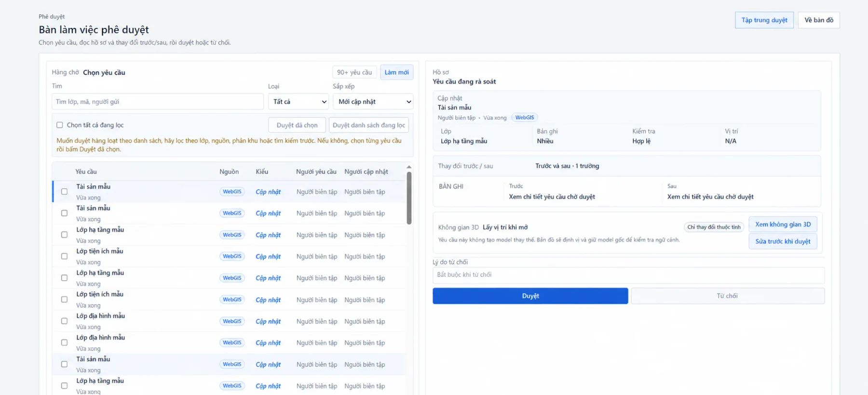868x395 pixels.
Task: Tick the 'Chọn tất cả đang lọc' checkbox
Action: click(60, 125)
